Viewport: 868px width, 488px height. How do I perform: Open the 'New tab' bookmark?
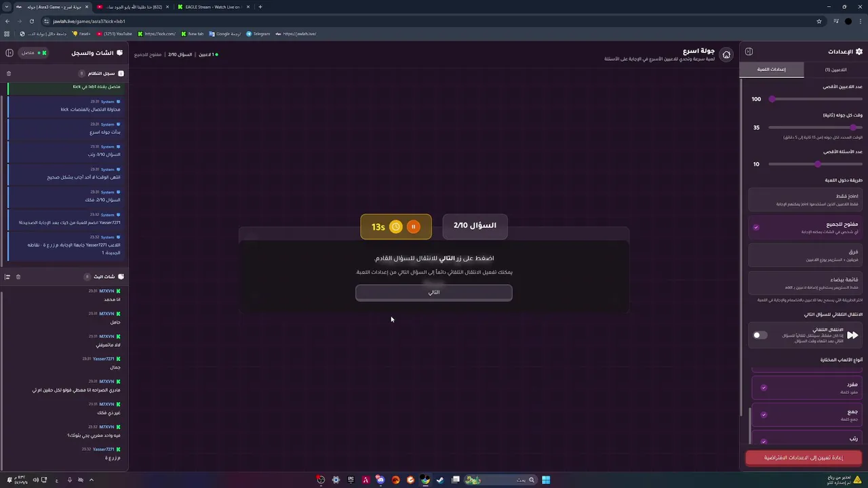pos(191,34)
